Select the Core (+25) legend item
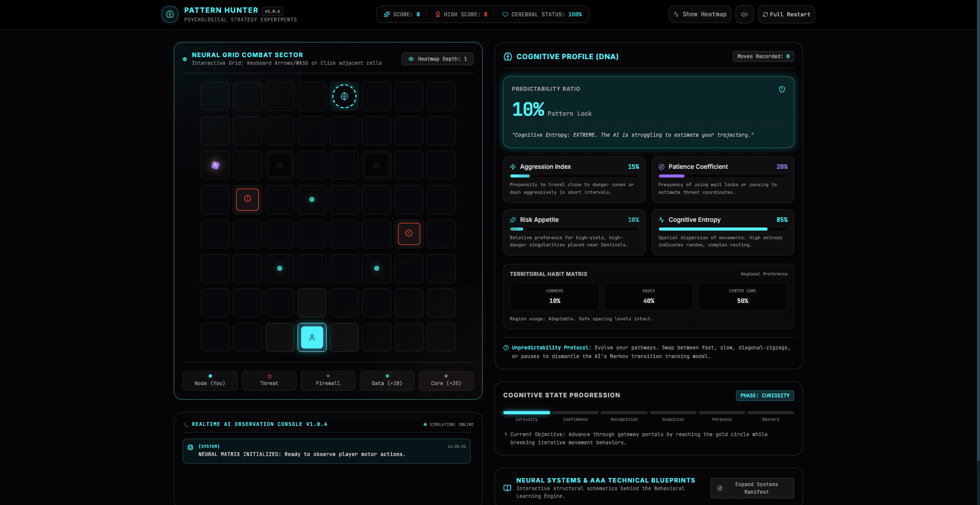 [446, 381]
